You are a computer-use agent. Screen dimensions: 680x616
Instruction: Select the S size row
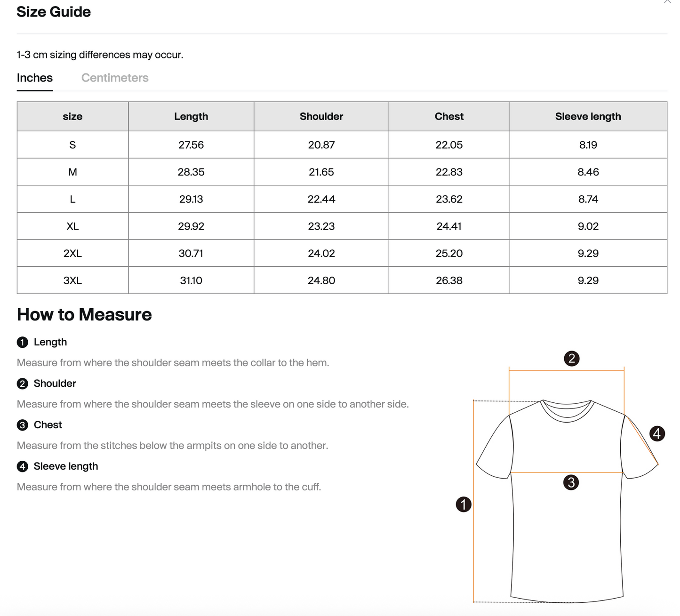click(x=72, y=144)
